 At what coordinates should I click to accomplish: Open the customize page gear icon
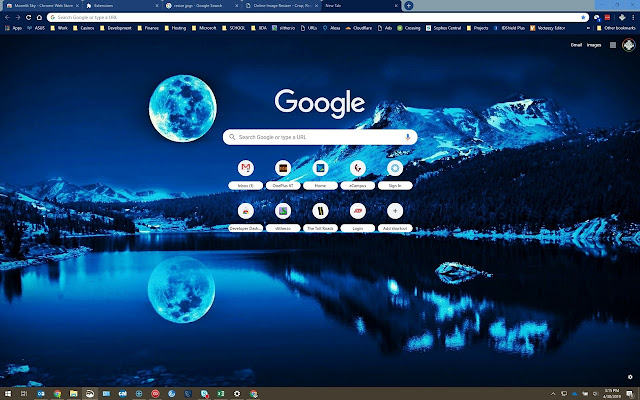tap(630, 377)
